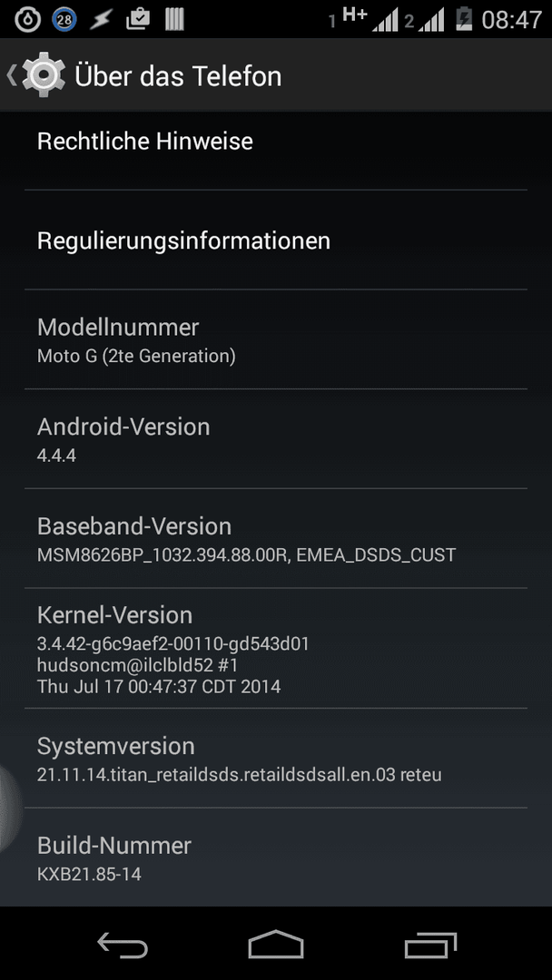Image resolution: width=552 pixels, height=980 pixels.
Task: Tap the back chevron beside the gear
Action: point(11,75)
